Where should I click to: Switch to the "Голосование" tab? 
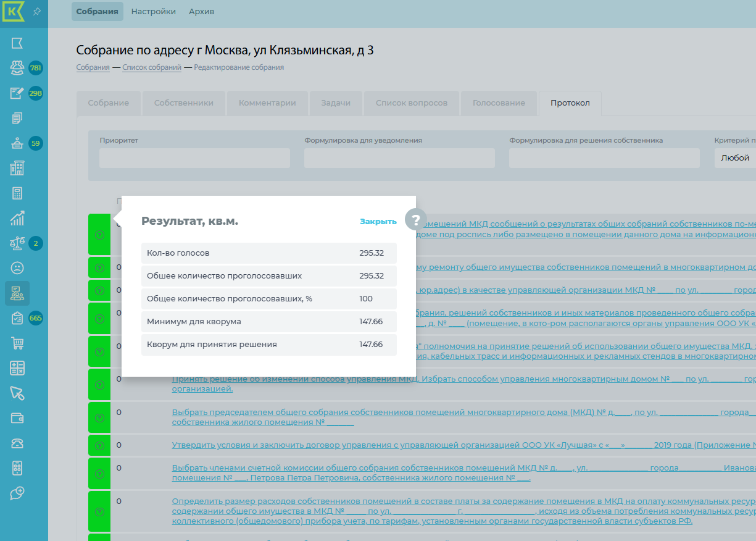point(499,103)
